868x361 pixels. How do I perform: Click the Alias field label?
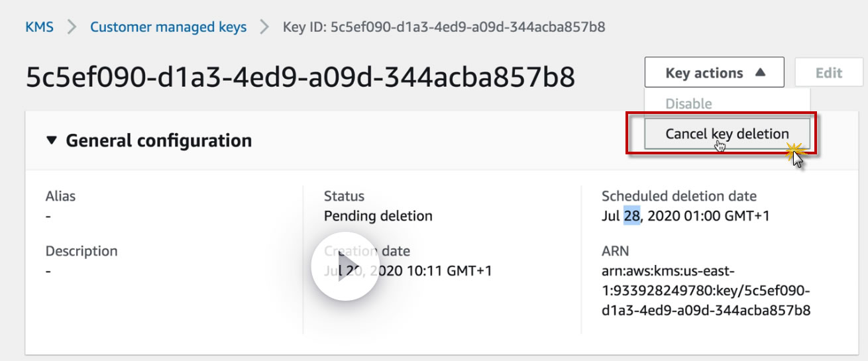(x=60, y=196)
